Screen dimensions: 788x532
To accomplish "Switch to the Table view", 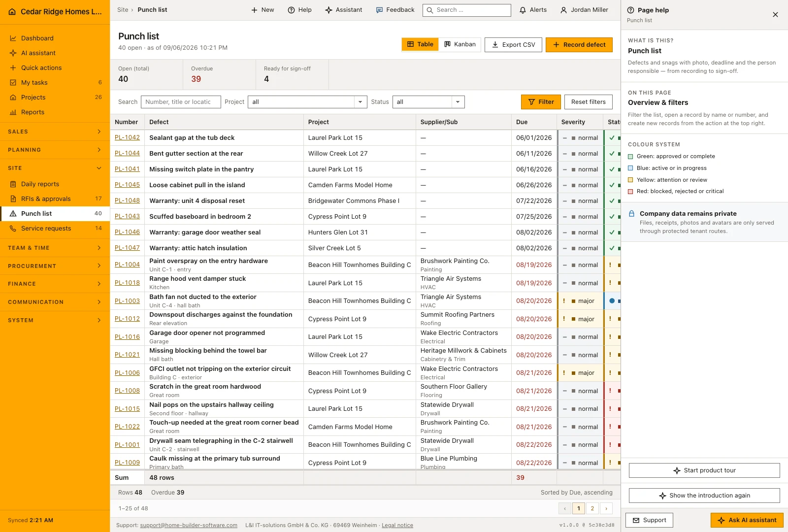I will click(420, 44).
